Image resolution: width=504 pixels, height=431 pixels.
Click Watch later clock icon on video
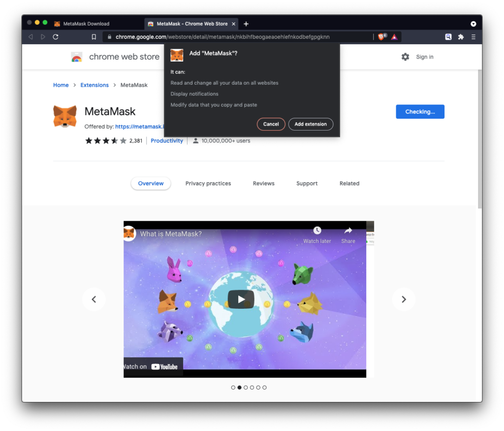(x=317, y=231)
